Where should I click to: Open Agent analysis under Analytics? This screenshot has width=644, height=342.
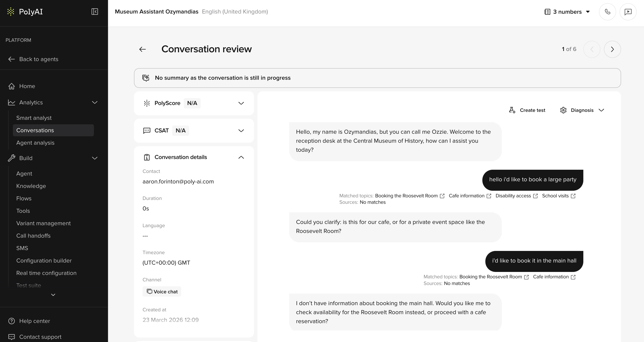(x=35, y=143)
